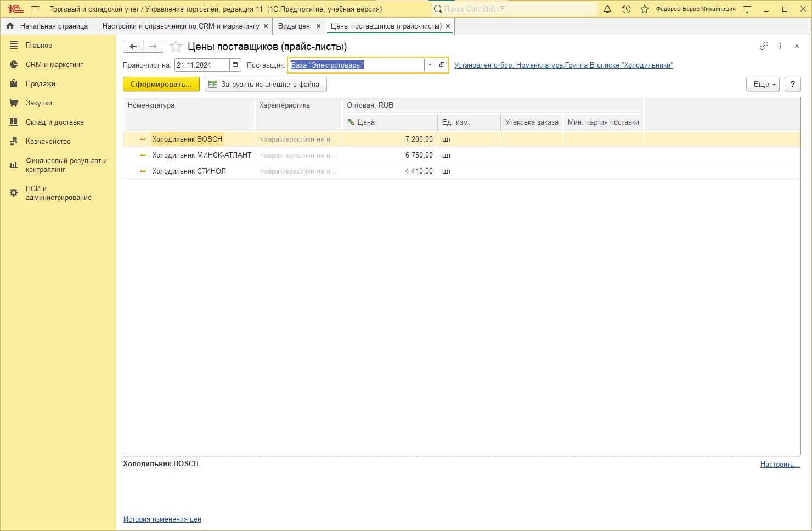Close Цены поставщиков tab
The width and height of the screenshot is (812, 531).
pyautogui.click(x=448, y=26)
